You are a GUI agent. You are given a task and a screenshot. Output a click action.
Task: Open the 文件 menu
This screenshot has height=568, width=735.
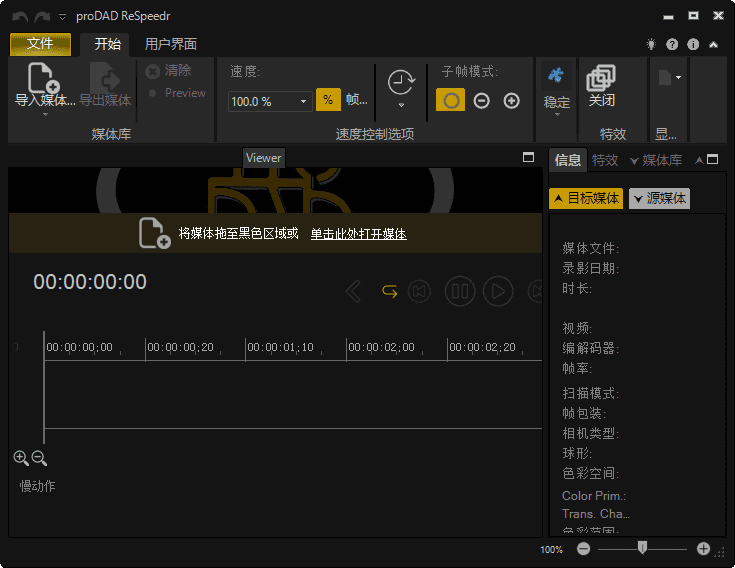pos(40,44)
